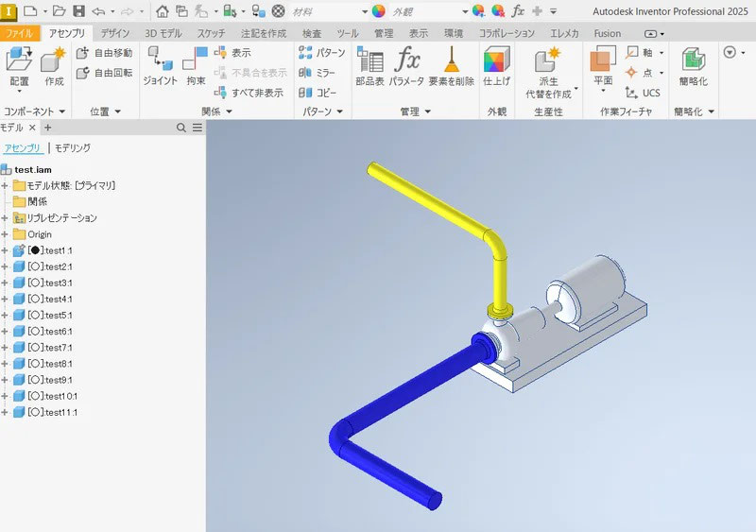Click the 要素を削除 broom icon
Viewport: 756px width, 532px height.
point(451,66)
